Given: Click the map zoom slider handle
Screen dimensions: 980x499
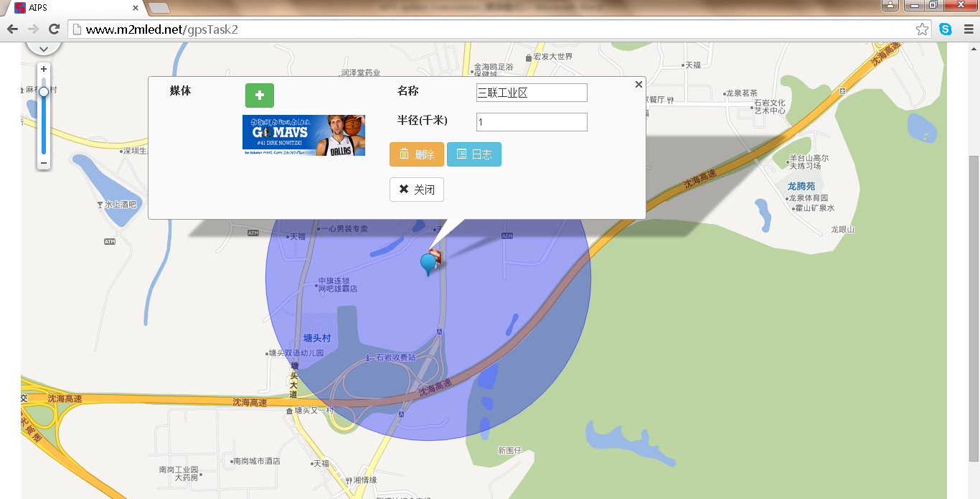Looking at the screenshot, I should (x=44, y=92).
